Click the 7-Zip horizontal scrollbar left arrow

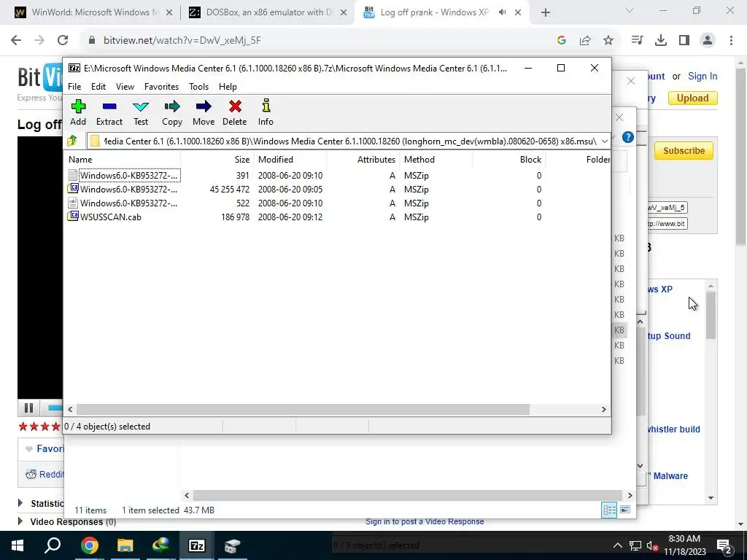[71, 410]
